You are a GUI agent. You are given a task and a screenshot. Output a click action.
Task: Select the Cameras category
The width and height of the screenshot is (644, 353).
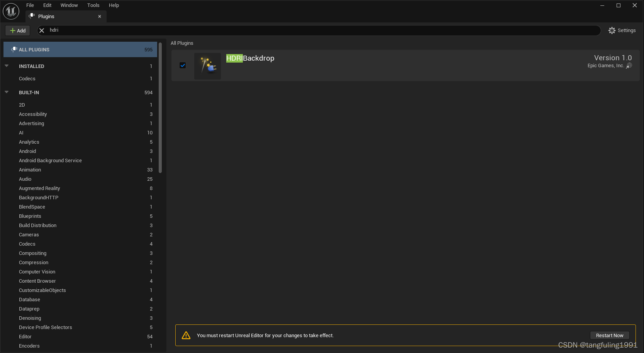(x=80, y=234)
